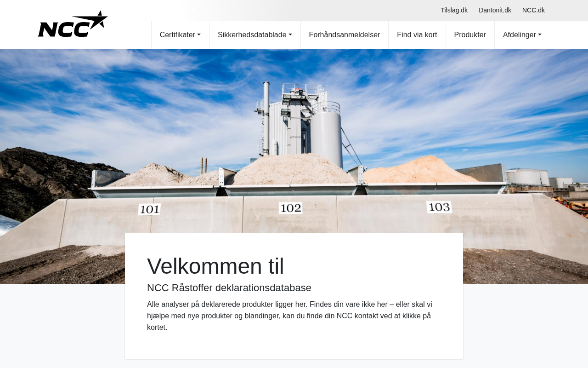Screen dimensions: 588x368
Task: Visit the NCC.dk link
Action: pos(533,10)
